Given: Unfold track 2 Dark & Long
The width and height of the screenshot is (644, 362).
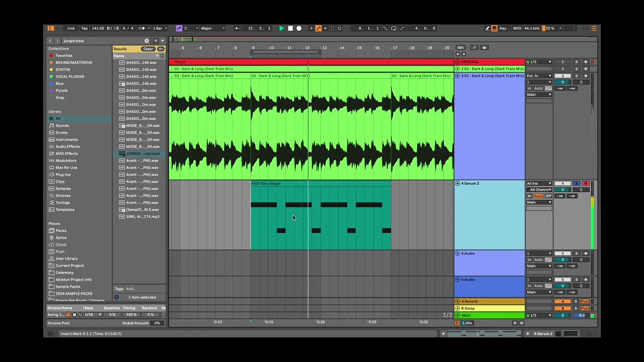Looking at the screenshot, I should pos(457,69).
